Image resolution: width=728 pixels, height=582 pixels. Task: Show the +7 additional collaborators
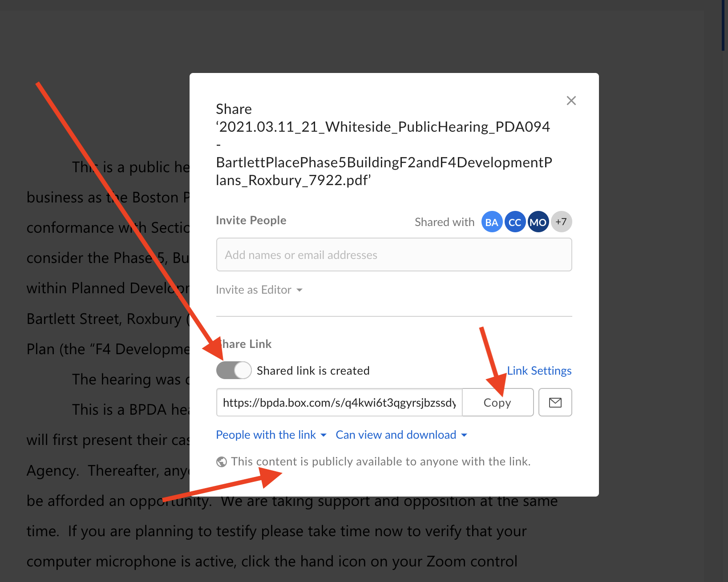click(561, 222)
